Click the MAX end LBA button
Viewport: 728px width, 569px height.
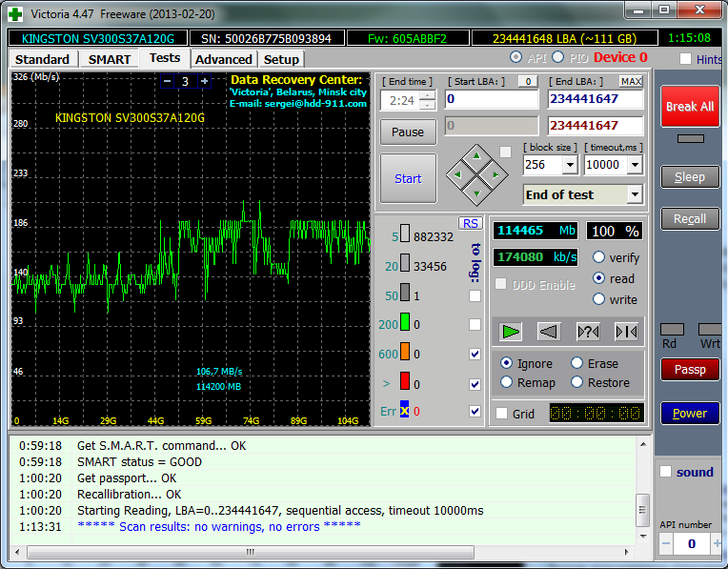click(x=631, y=81)
